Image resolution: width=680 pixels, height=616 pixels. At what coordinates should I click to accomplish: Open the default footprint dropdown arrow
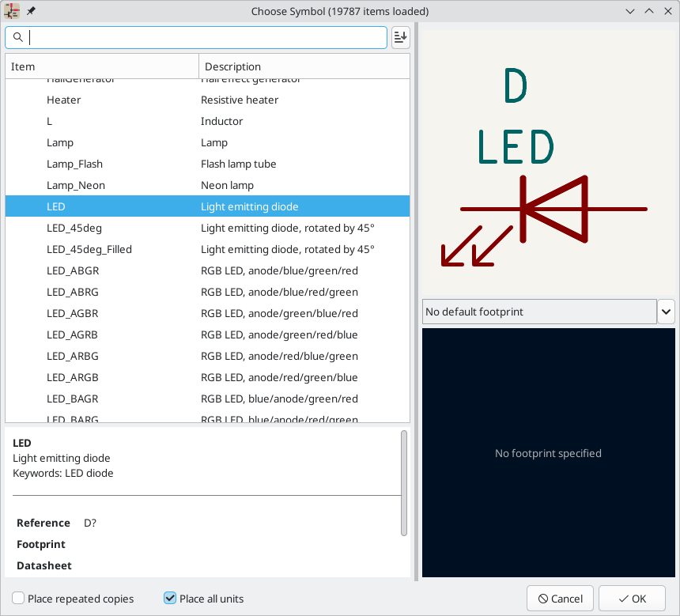click(666, 312)
